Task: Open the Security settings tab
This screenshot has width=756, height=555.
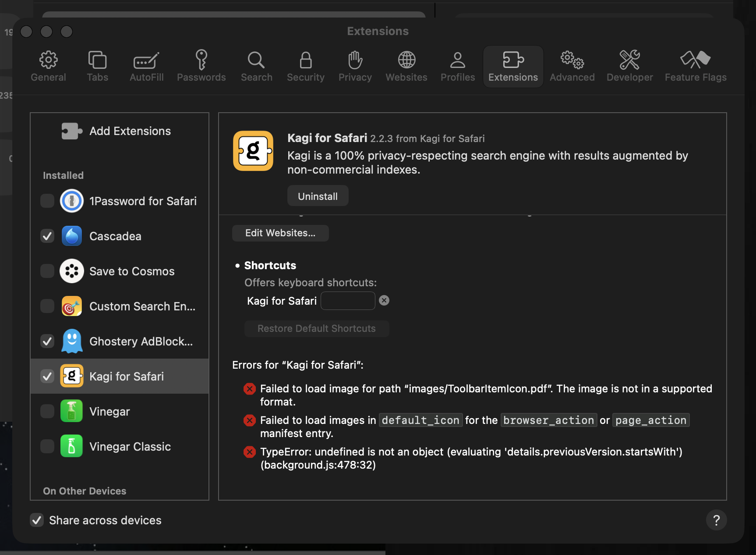Action: [306, 66]
